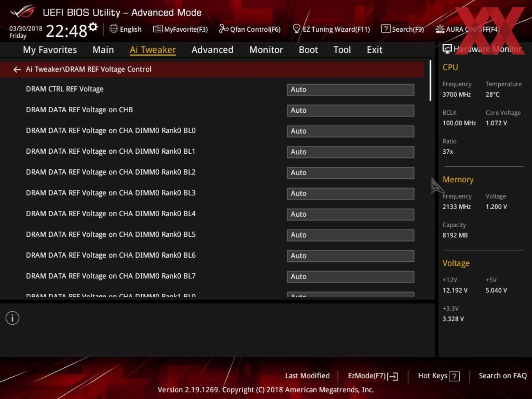
Task: Click the Hardware Monitor screen icon
Action: [447, 49]
